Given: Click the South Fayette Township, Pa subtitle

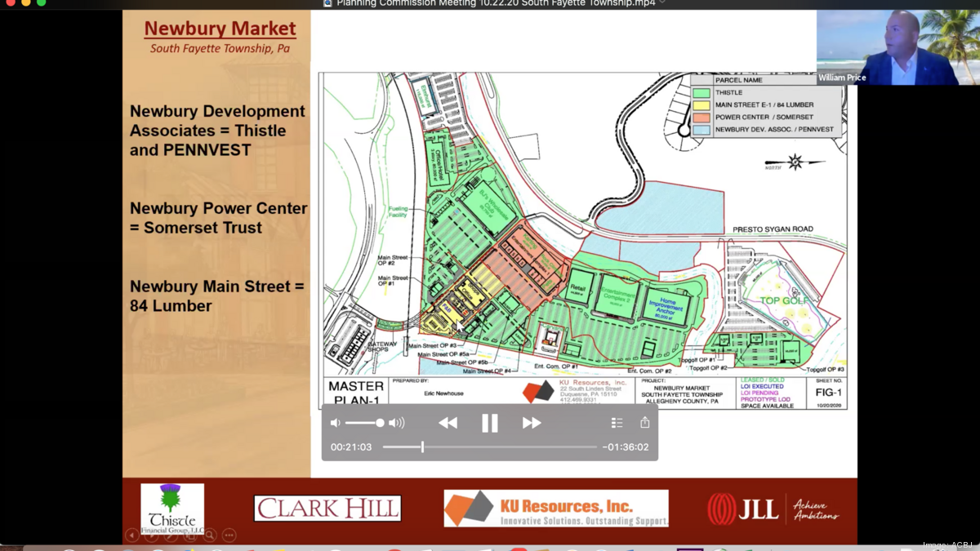Looking at the screenshot, I should [220, 49].
